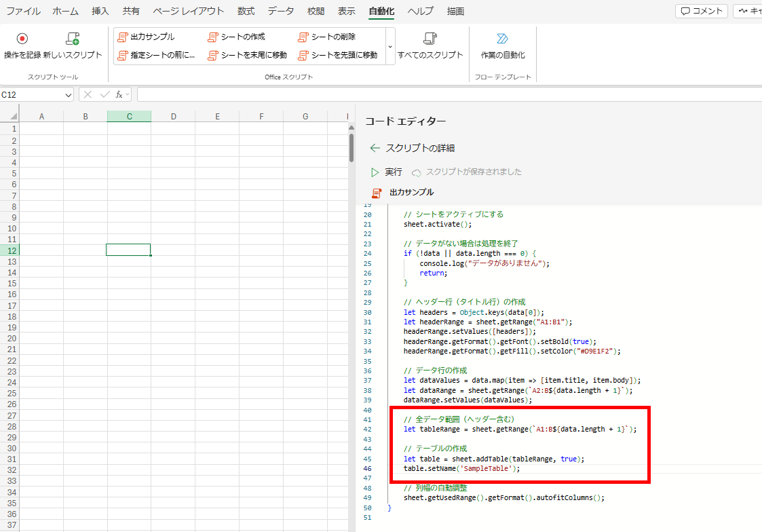Viewport: 762px width, 532px height.
Task: Open 作業の自動化 flow templates
Action: tap(502, 45)
